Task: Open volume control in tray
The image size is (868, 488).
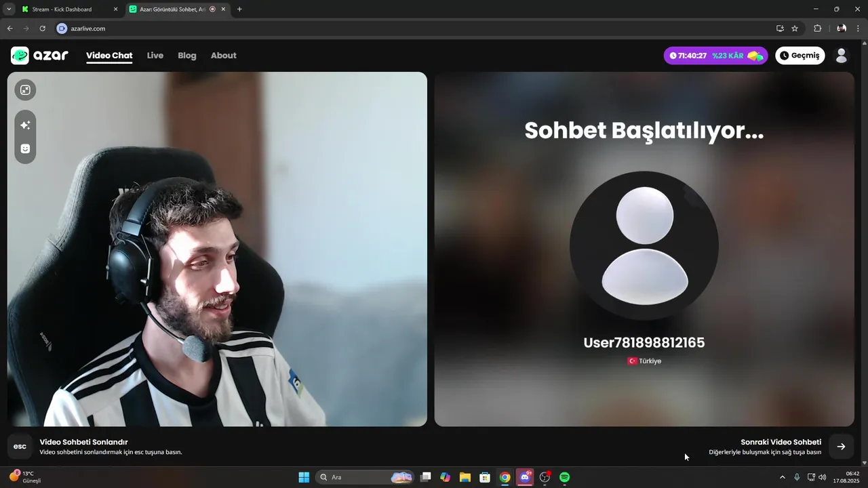Action: (x=822, y=477)
